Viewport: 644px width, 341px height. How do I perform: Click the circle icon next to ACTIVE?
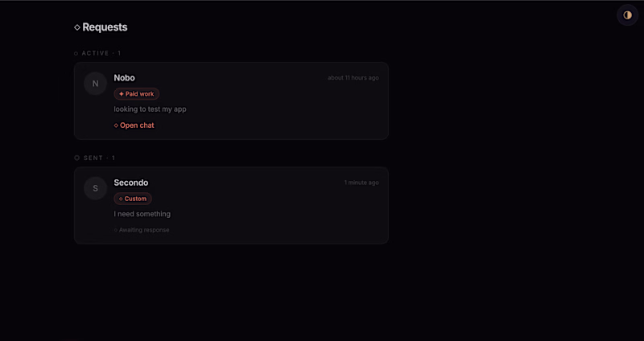[x=76, y=53]
